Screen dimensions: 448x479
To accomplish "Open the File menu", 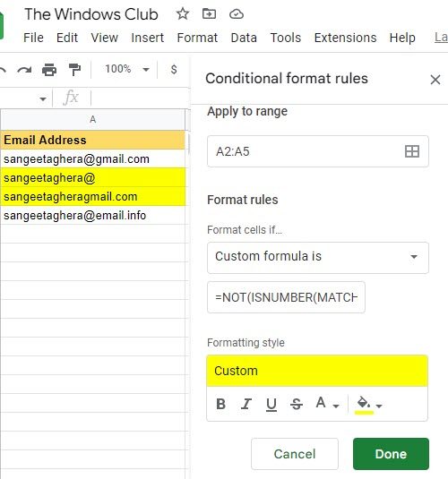I will pos(33,38).
